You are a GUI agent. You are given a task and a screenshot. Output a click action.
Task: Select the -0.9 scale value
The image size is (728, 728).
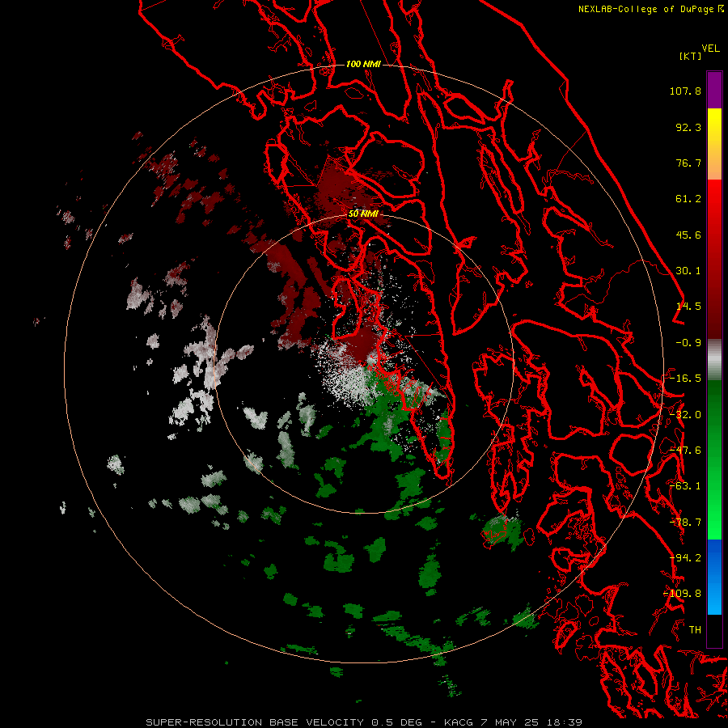coord(688,343)
